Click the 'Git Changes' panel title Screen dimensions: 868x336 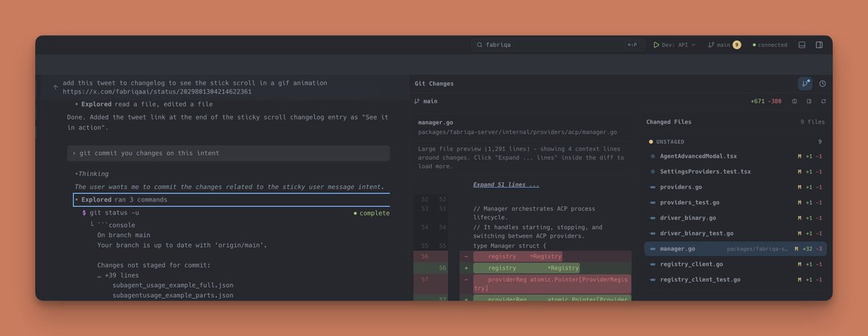tap(434, 84)
